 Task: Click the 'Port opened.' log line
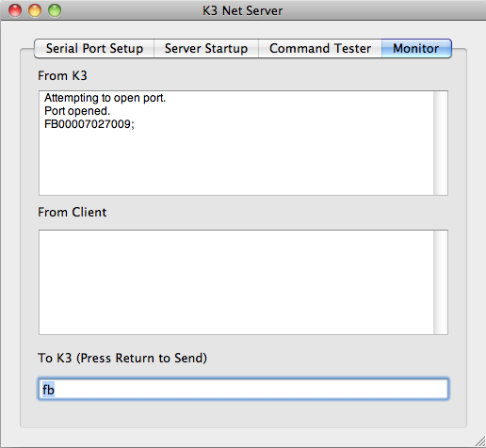coord(77,111)
